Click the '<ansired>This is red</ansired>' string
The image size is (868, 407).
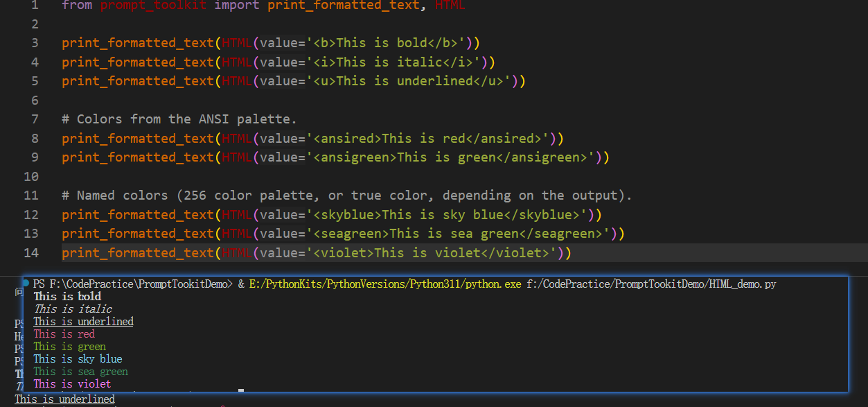(428, 139)
